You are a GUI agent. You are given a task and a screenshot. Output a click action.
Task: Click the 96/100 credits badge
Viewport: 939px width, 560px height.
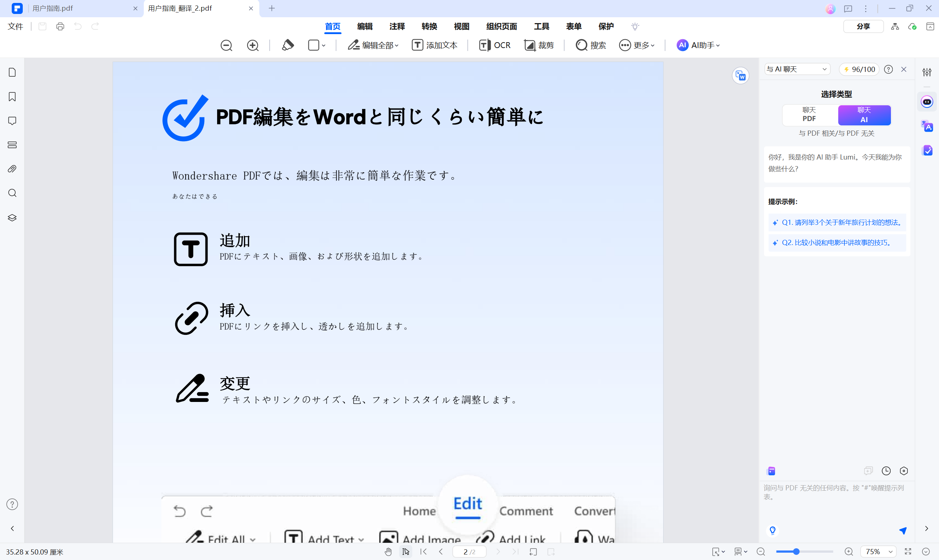859,69
